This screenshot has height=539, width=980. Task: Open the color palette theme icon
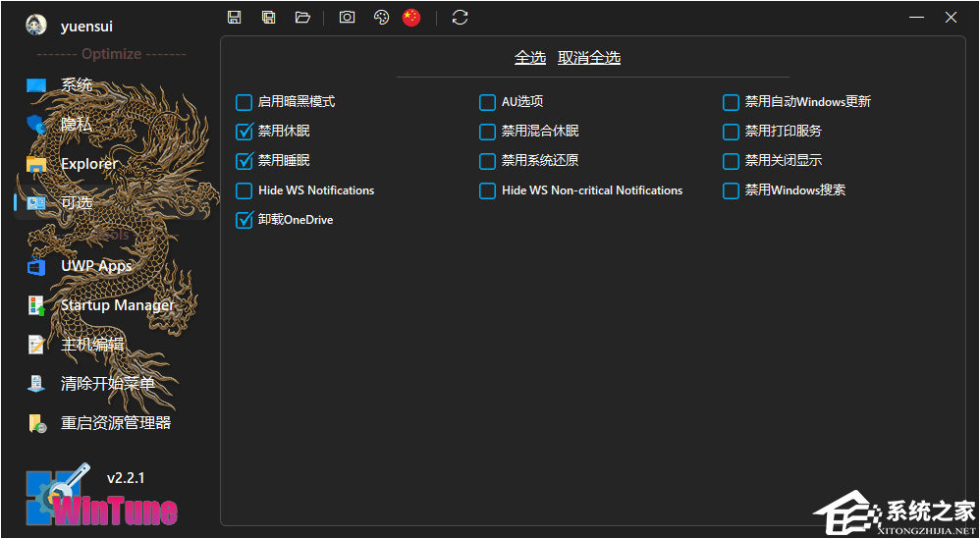tap(381, 18)
